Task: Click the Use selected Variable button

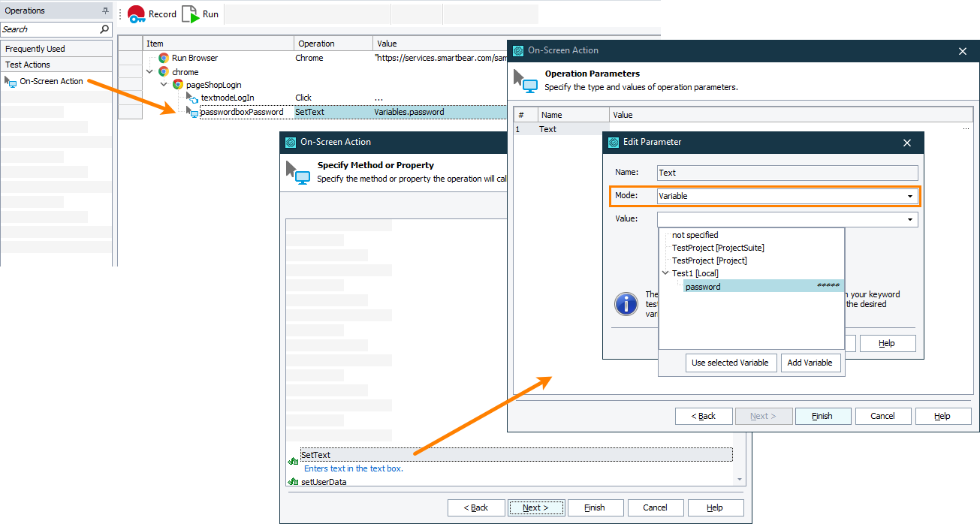Action: click(730, 363)
